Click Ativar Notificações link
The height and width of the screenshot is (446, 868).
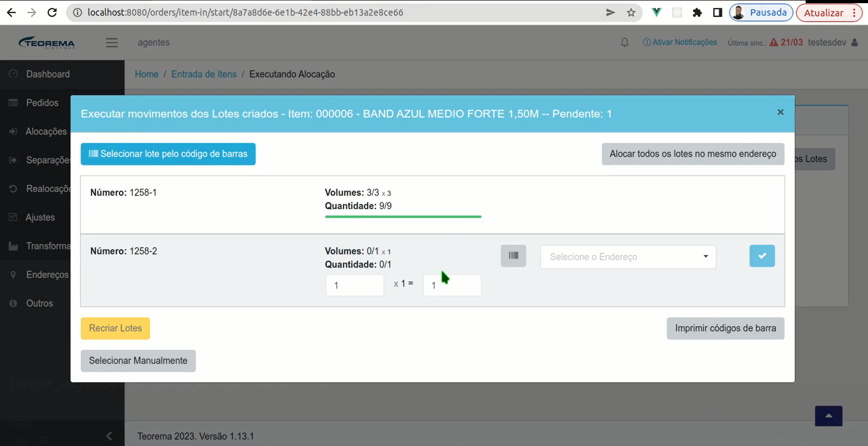coord(680,42)
